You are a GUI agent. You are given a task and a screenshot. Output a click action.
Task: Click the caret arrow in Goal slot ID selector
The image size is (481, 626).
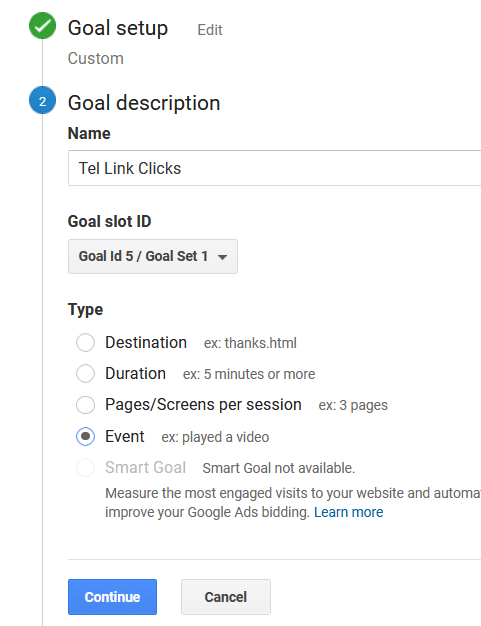tap(222, 257)
